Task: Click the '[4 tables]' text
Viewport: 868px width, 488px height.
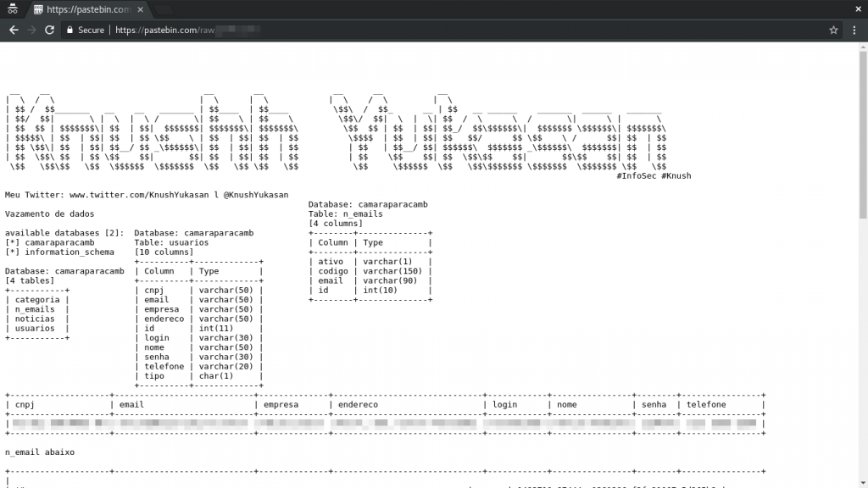Action: 30,280
